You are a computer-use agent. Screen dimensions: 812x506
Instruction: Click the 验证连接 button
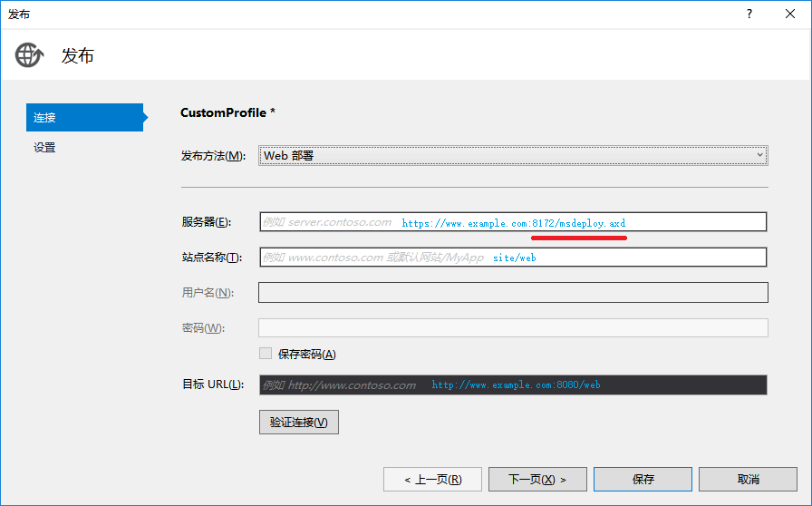(x=299, y=422)
